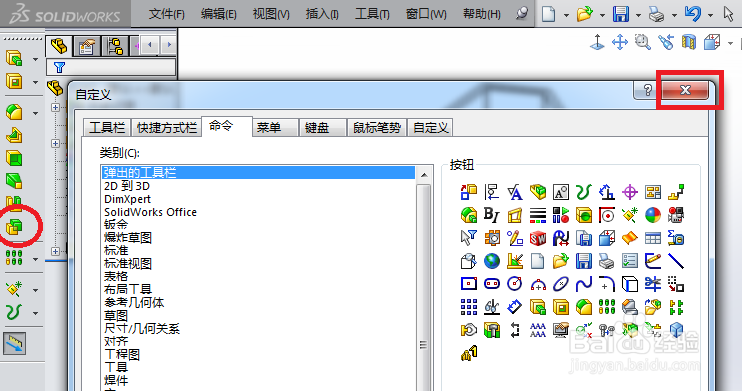
Task: Open the 文件(F) menu
Action: point(167,14)
